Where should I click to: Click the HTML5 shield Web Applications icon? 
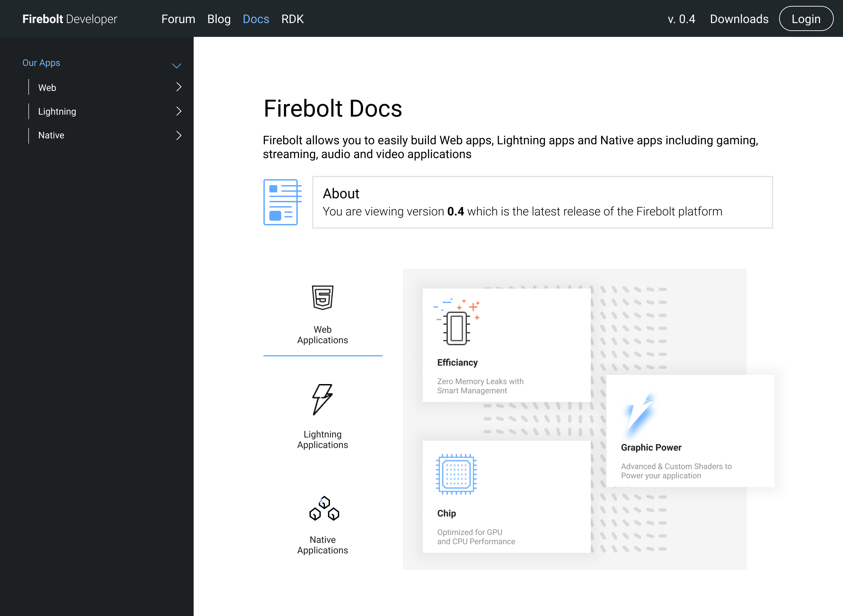tap(322, 297)
